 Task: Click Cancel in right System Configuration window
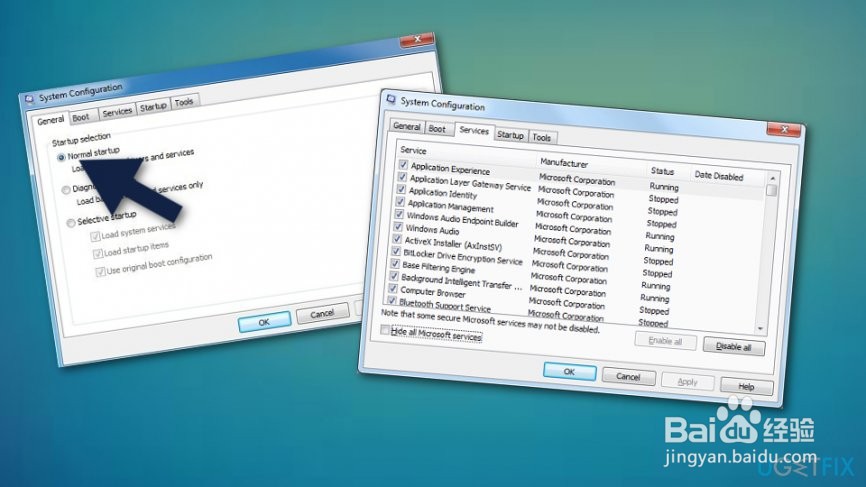[x=629, y=377]
